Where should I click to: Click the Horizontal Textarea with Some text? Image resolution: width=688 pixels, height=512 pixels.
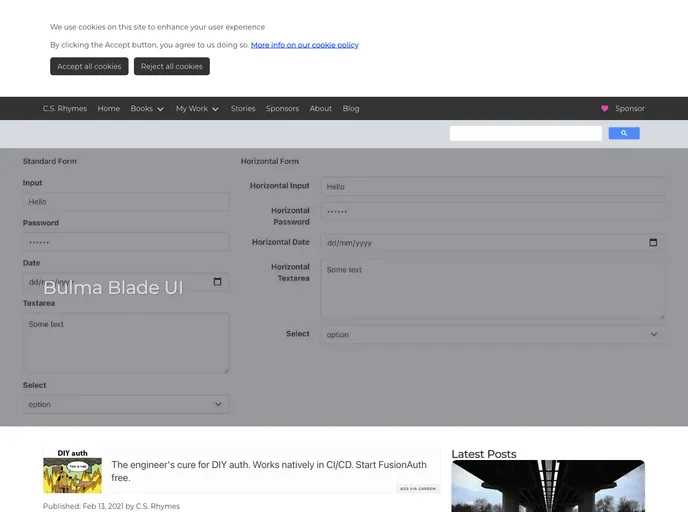click(x=493, y=289)
